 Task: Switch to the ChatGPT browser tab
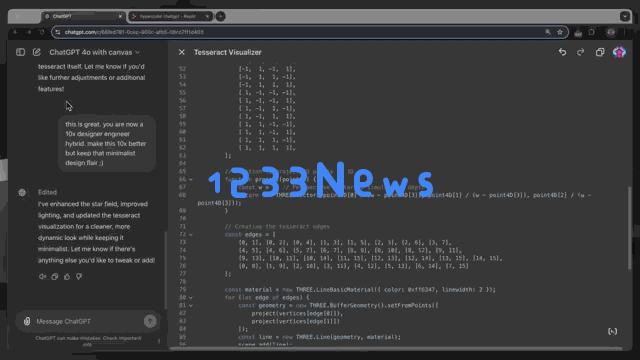[x=82, y=16]
